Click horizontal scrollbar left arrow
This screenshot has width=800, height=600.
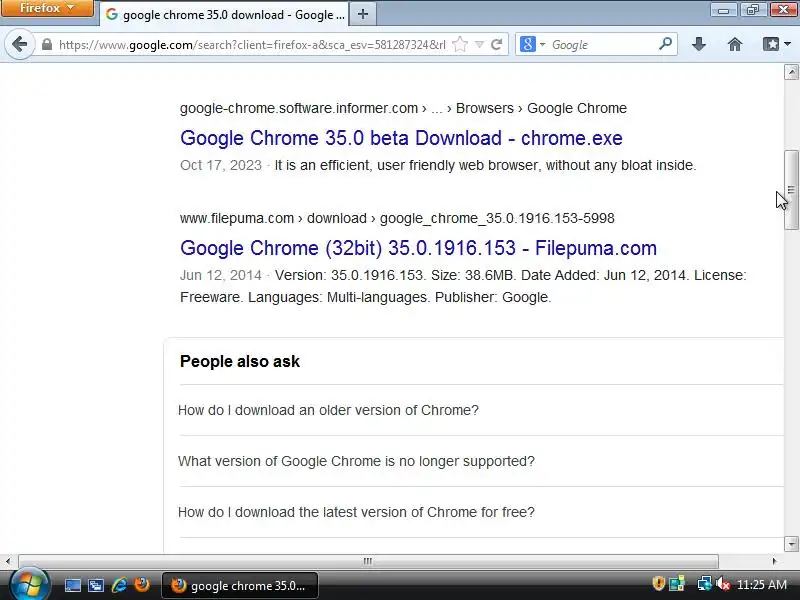(8, 561)
